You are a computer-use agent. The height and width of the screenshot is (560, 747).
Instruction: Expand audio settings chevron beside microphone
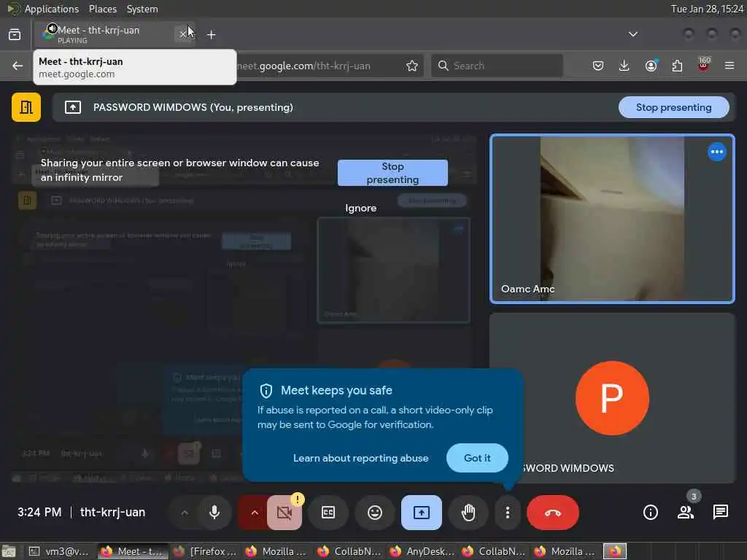(x=185, y=513)
